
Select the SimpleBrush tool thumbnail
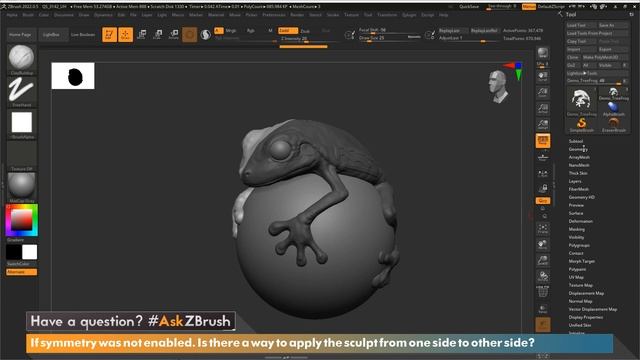click(x=581, y=124)
